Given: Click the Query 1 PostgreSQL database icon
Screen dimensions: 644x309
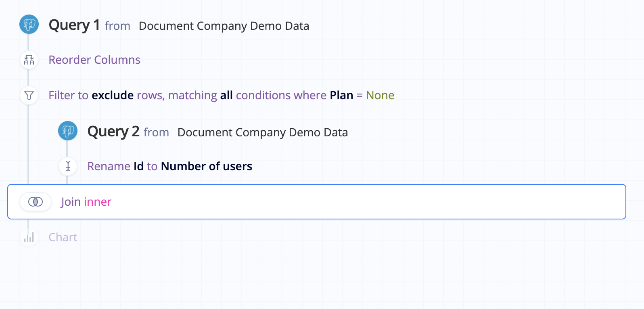Looking at the screenshot, I should (29, 25).
